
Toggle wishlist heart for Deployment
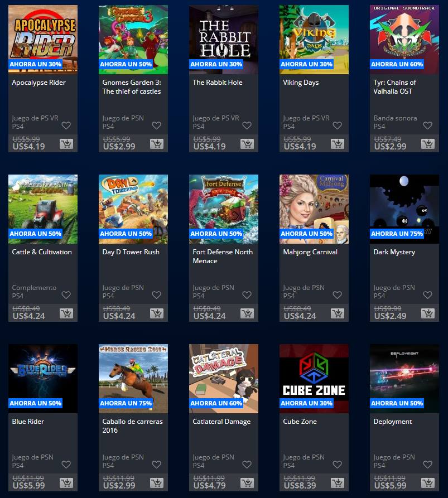tap(428, 465)
